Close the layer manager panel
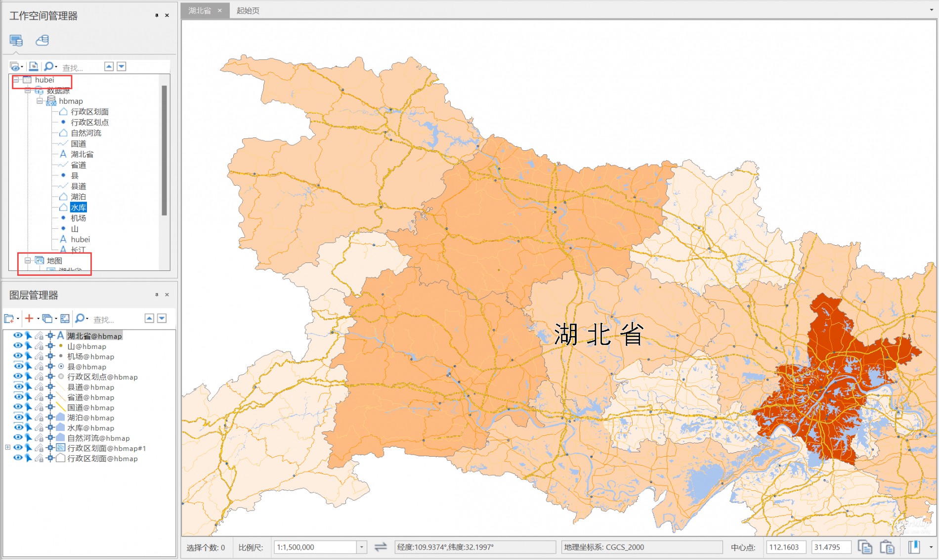The width and height of the screenshot is (939, 560). (x=167, y=295)
